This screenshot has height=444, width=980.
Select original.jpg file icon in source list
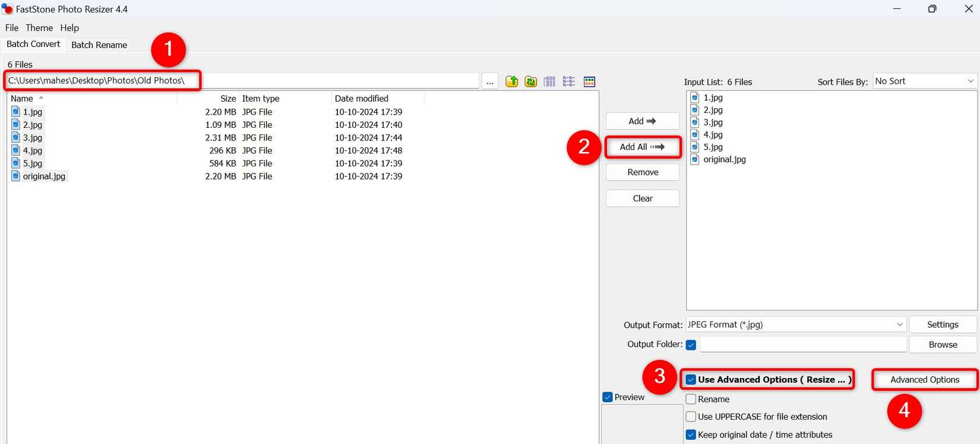(x=16, y=177)
